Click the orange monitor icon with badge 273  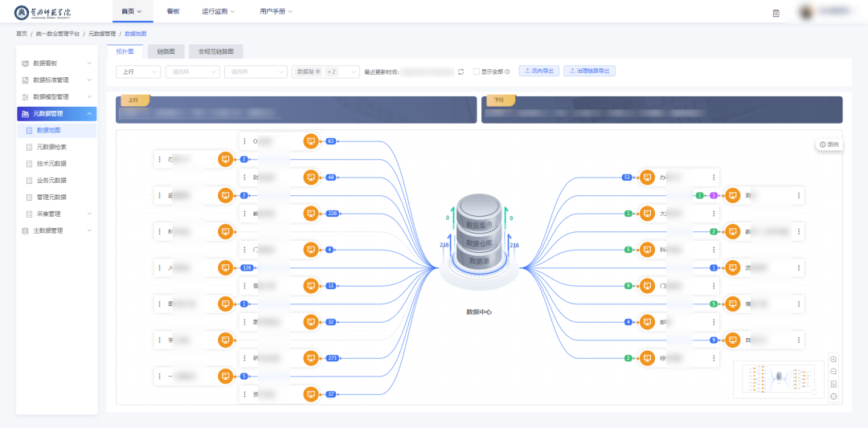click(311, 357)
